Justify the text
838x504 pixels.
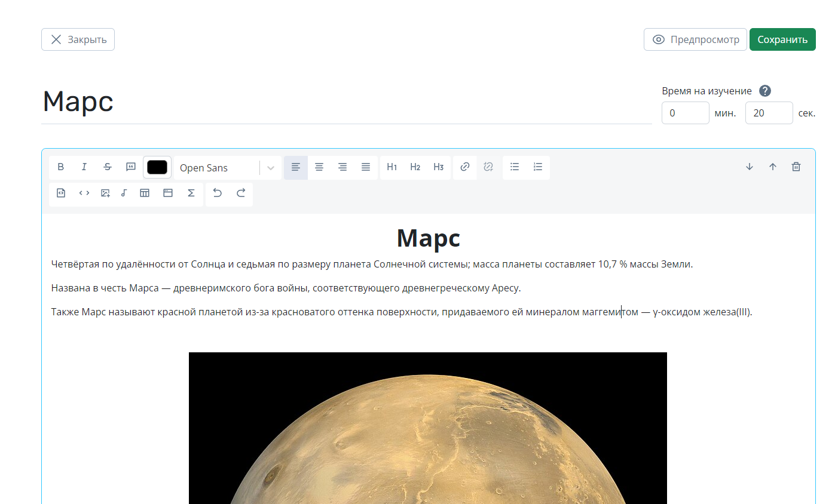[366, 167]
